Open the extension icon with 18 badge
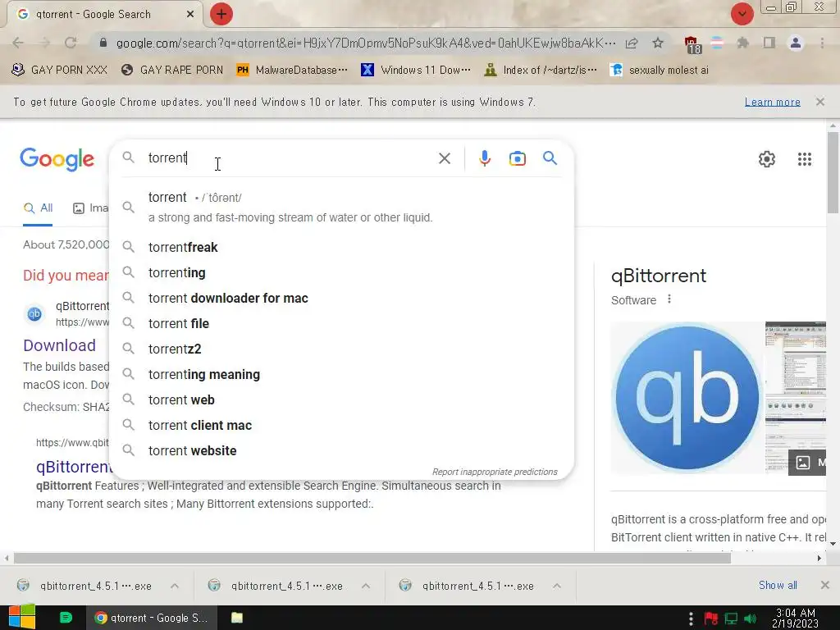The image size is (840, 630). [x=692, y=44]
